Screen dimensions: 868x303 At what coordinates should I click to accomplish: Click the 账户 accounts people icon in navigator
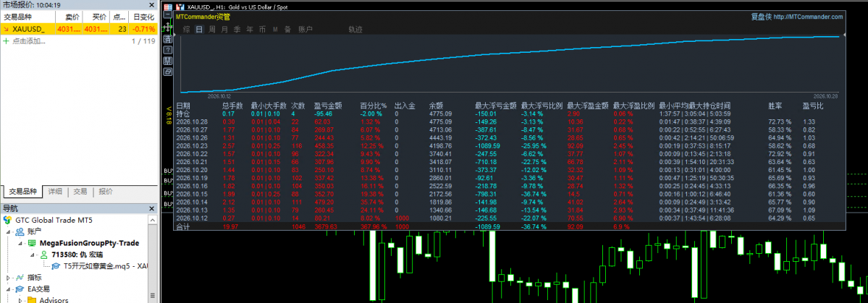[20, 231]
